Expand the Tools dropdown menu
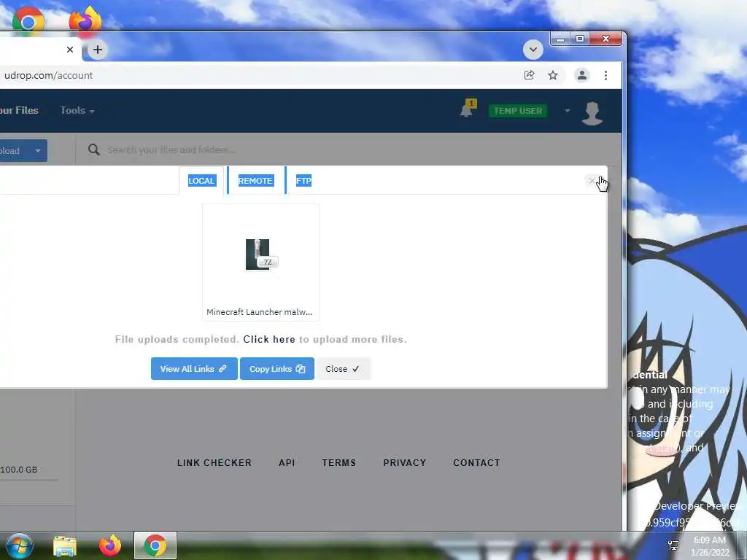747x560 pixels. coord(77,111)
